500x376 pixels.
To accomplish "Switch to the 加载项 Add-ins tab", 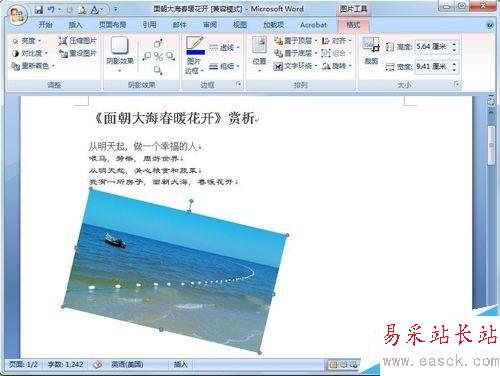I will [274, 25].
